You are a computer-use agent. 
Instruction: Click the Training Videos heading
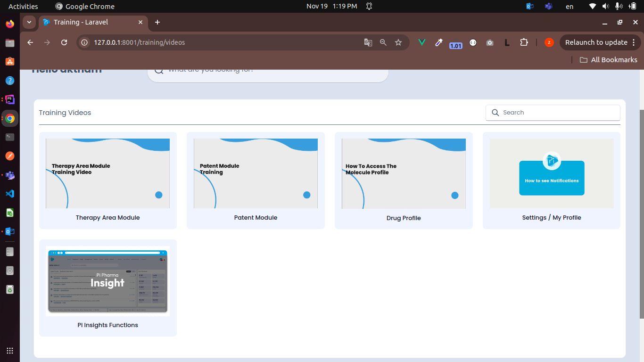65,113
